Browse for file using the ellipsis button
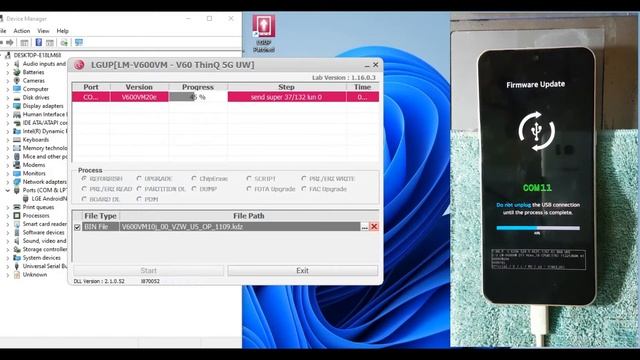 [364, 227]
